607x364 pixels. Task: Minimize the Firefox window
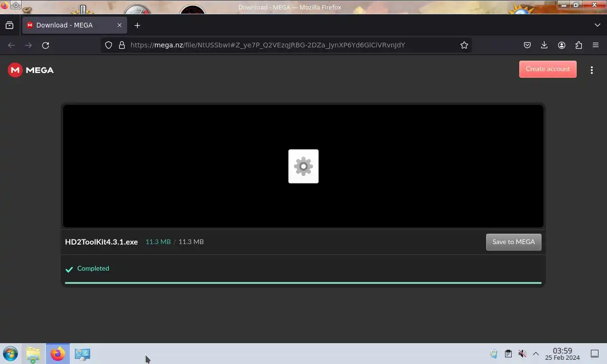pos(563,5)
